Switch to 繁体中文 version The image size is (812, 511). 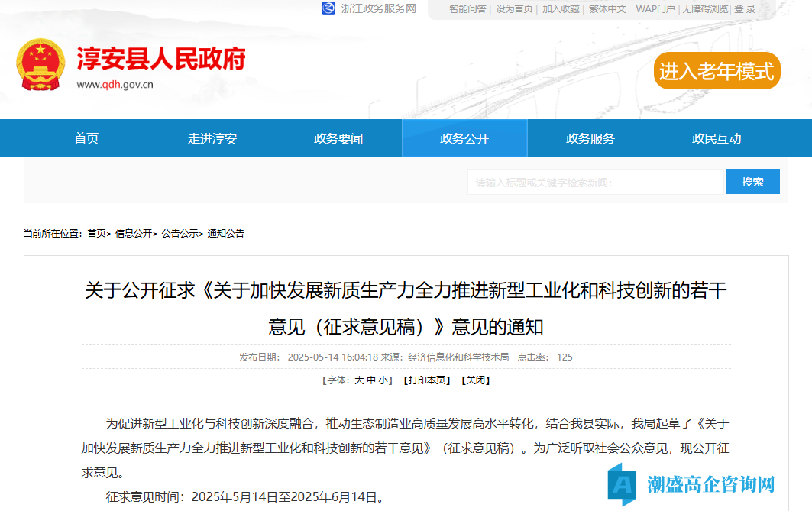click(607, 8)
